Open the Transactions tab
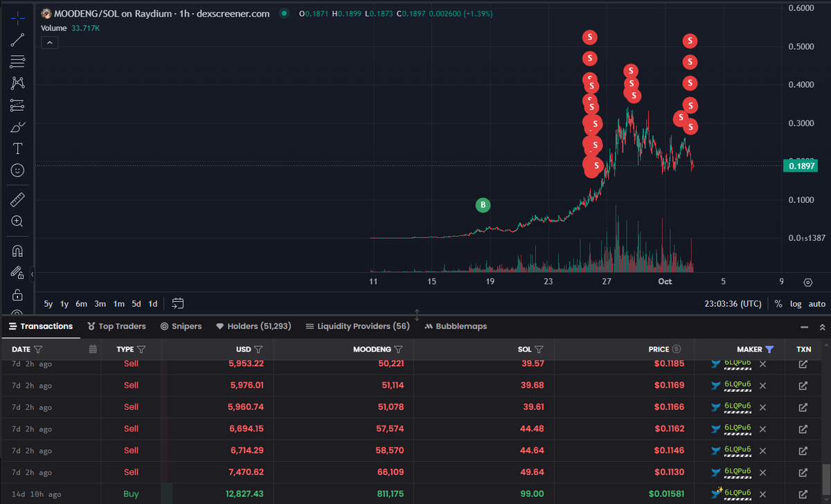Image resolution: width=831 pixels, height=504 pixels. pyautogui.click(x=40, y=326)
